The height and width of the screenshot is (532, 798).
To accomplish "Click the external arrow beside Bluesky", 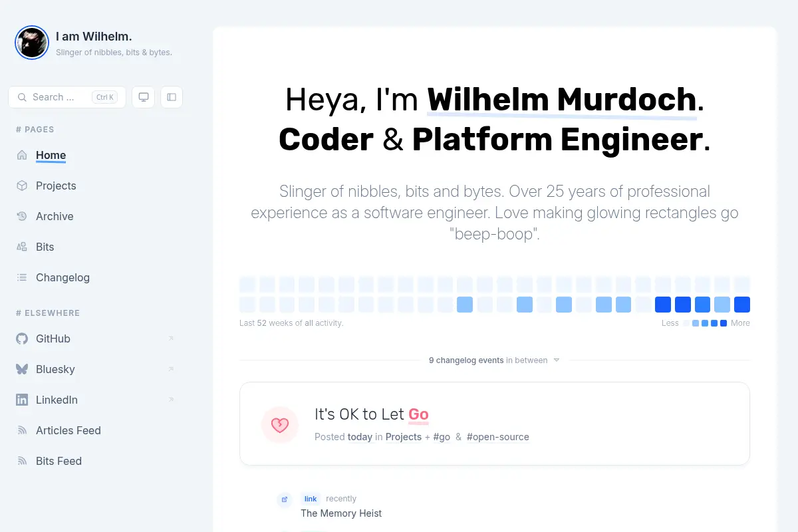I will pos(171,369).
